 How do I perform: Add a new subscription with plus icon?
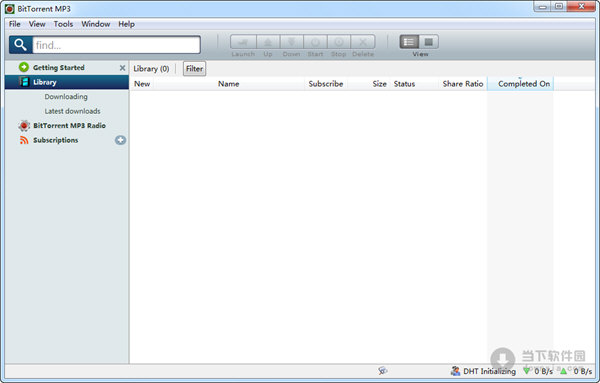(120, 140)
